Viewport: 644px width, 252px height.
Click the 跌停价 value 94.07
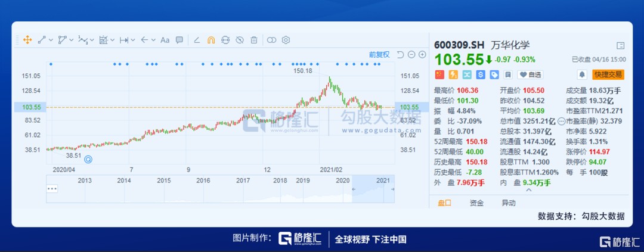tap(597, 162)
